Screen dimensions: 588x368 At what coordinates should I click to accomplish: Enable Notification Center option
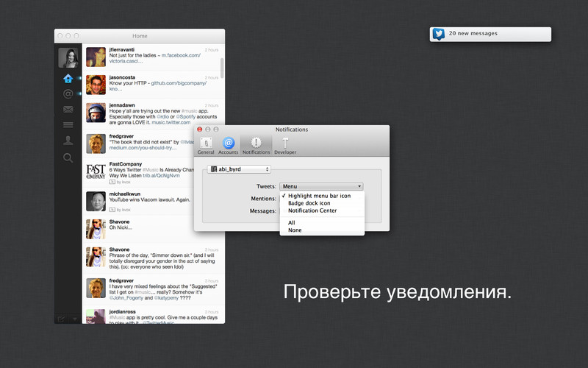click(x=312, y=210)
